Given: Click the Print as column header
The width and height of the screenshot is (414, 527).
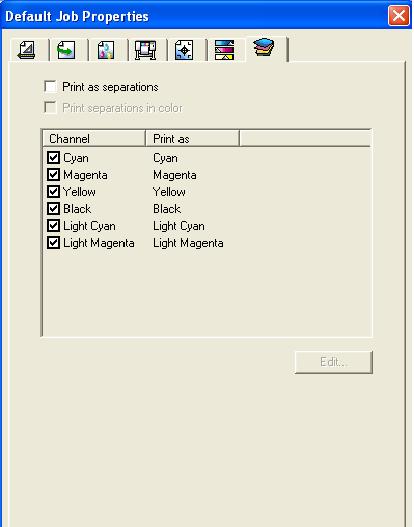Looking at the screenshot, I should coord(192,138).
